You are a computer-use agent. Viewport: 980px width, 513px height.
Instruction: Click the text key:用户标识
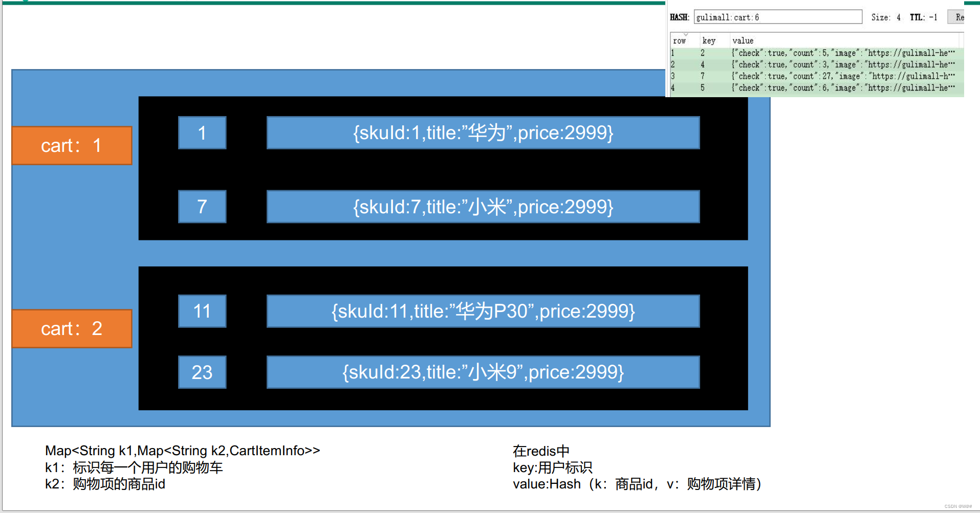pyautogui.click(x=553, y=467)
